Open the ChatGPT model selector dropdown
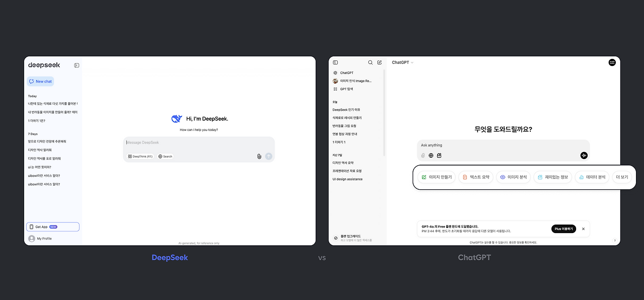Image resolution: width=644 pixels, height=300 pixels. (403, 62)
